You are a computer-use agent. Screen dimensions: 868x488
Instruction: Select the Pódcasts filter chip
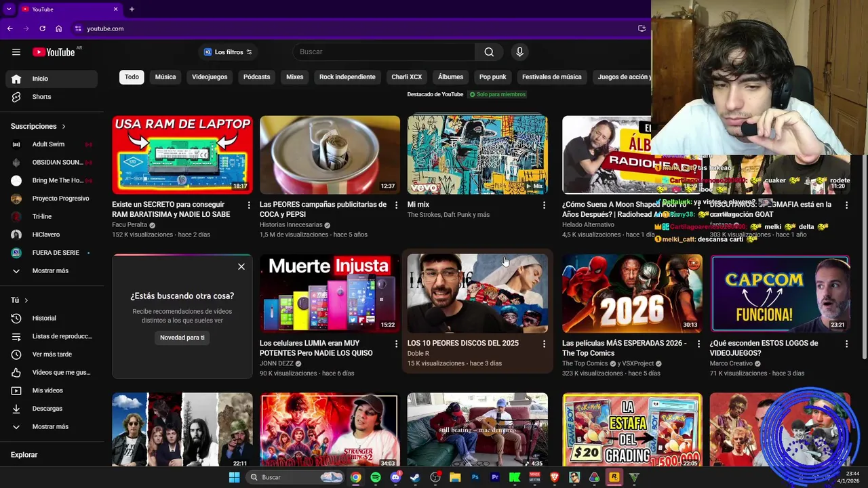[x=257, y=77]
